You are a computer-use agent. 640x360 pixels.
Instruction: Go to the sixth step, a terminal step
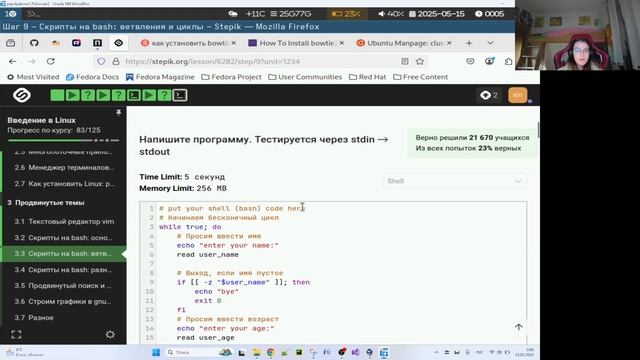pos(133,95)
